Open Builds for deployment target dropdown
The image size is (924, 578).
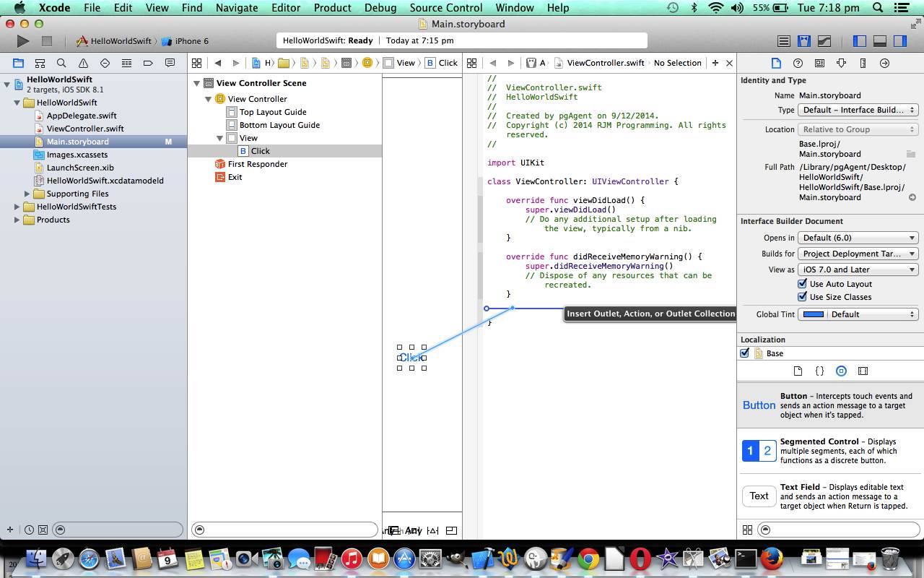coord(858,254)
